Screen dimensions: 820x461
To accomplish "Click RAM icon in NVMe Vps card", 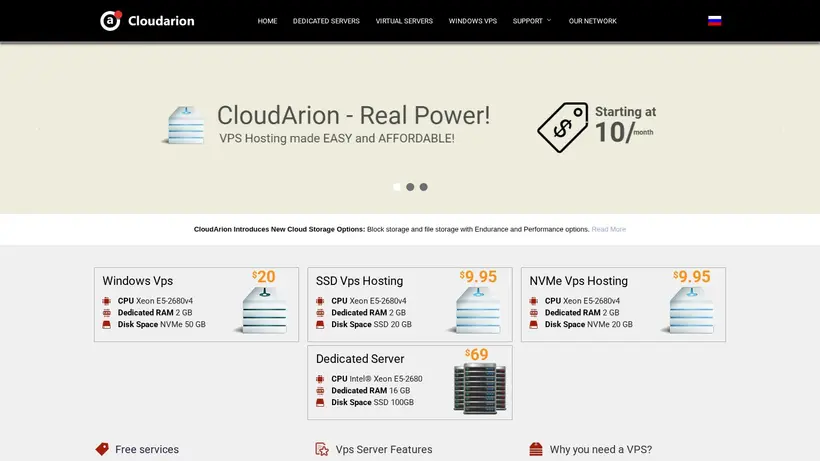I will pyautogui.click(x=533, y=313).
